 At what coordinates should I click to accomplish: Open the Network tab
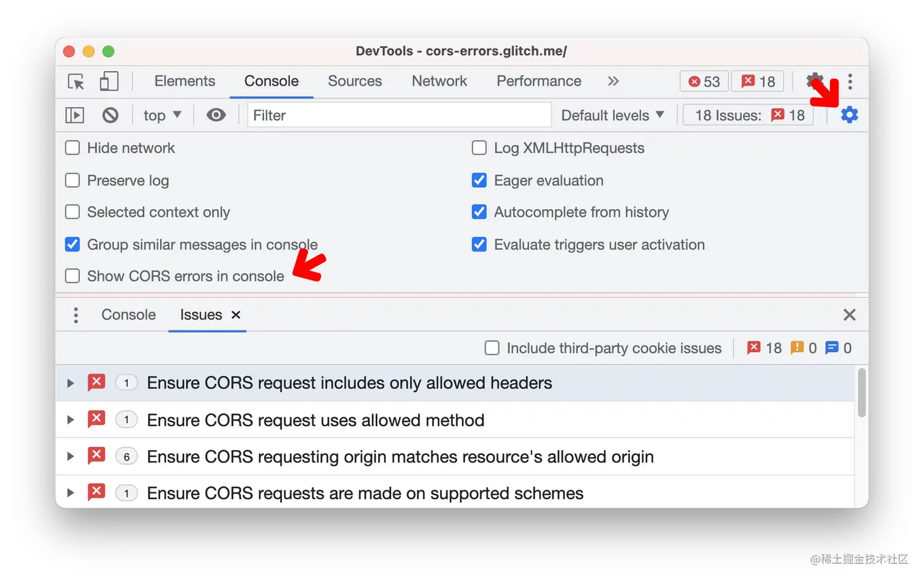(439, 81)
